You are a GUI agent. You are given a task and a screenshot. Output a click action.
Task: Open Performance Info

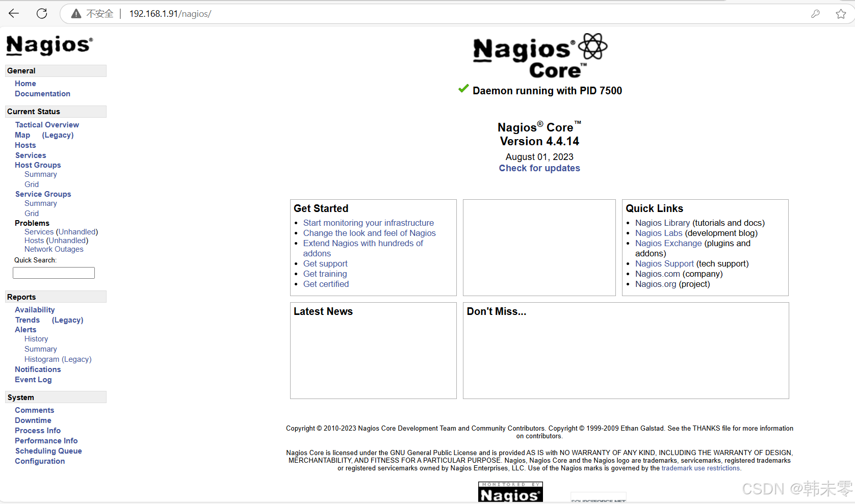point(46,441)
